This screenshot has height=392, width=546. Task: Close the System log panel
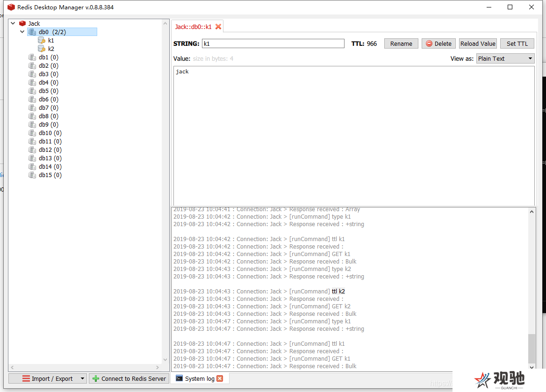[220, 378]
